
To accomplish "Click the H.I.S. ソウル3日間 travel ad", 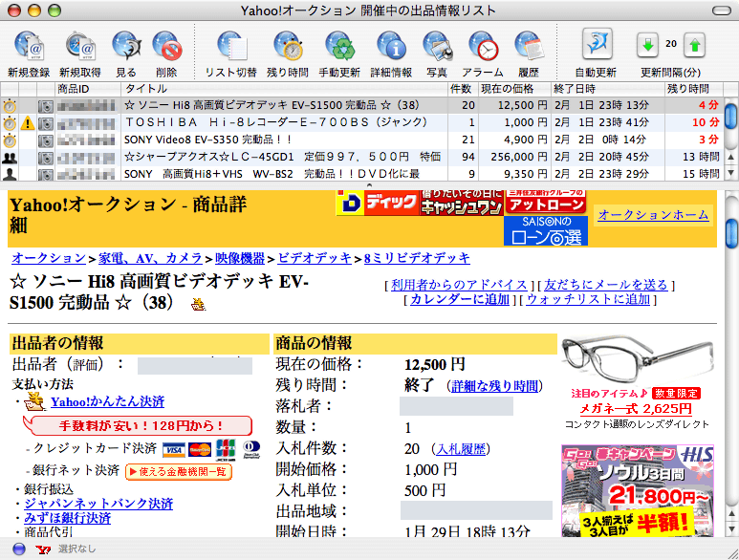I will point(638,491).
